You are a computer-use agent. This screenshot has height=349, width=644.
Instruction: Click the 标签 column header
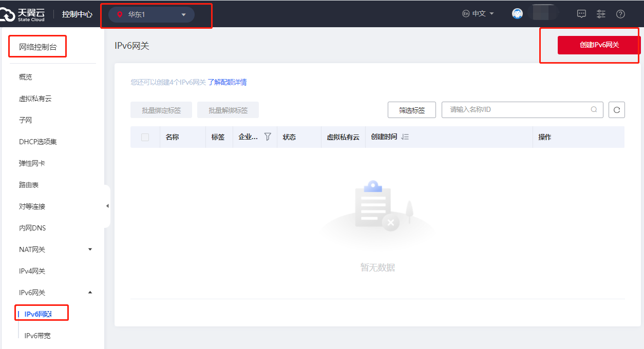(x=218, y=137)
